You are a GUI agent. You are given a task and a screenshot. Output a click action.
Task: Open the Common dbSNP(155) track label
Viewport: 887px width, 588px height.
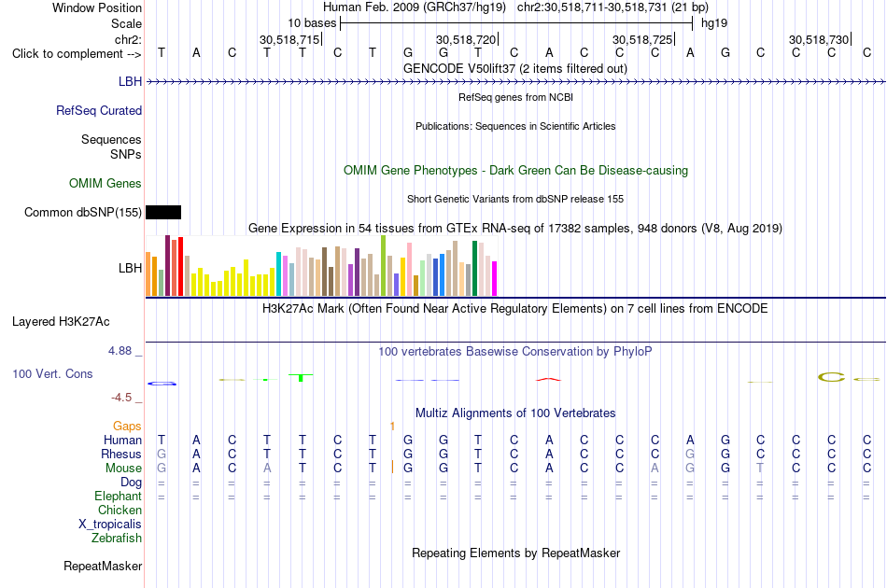(x=82, y=212)
